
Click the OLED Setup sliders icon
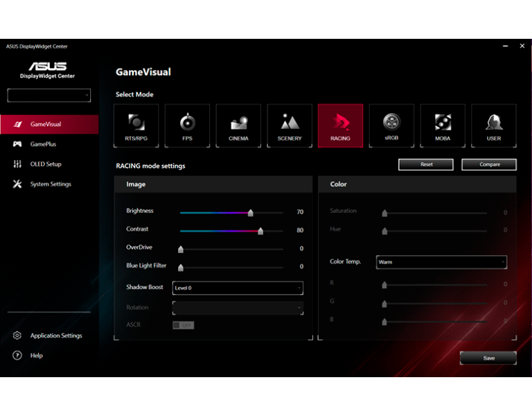17,164
